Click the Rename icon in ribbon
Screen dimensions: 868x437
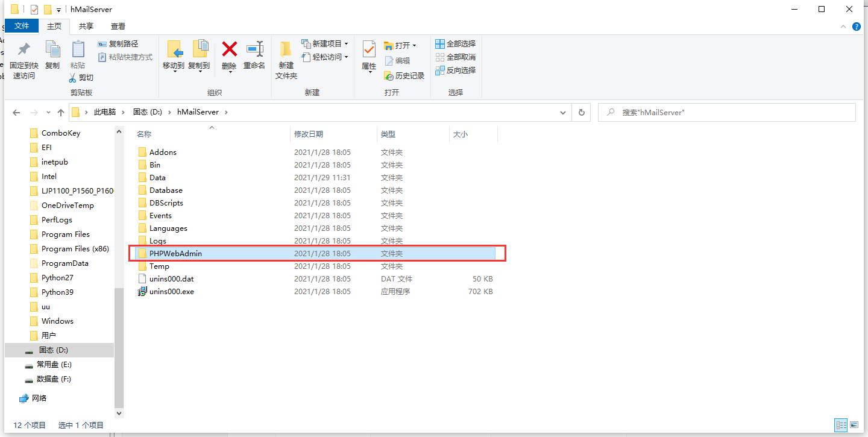coord(254,49)
